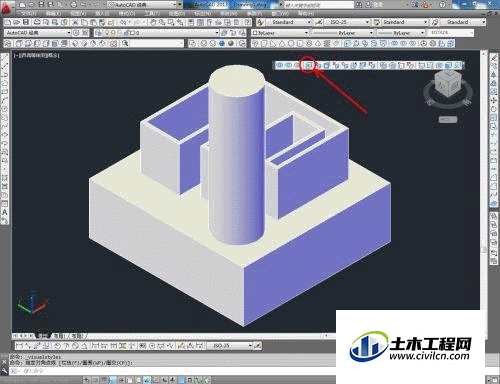Toggle Grid Display in status bar

pos(104,380)
